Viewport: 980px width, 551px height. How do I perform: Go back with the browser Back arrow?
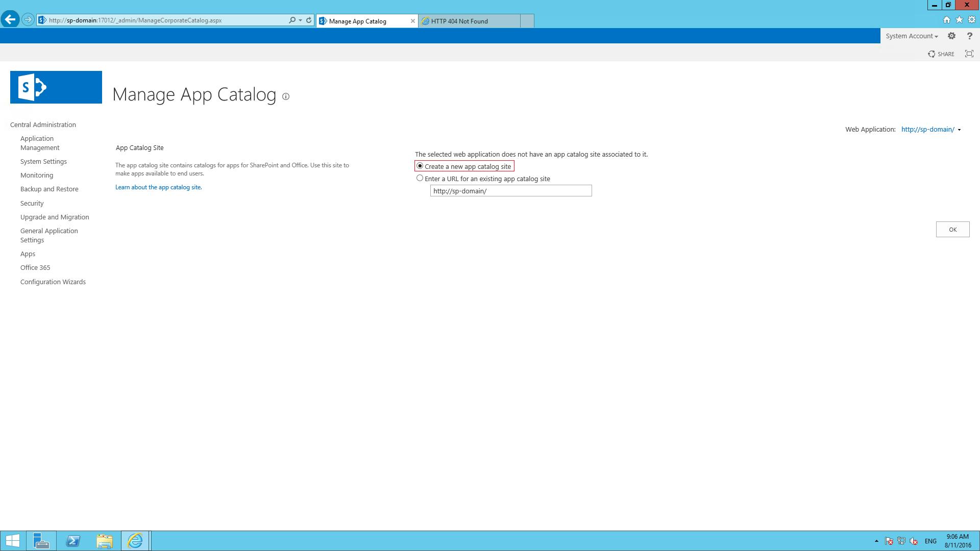[x=10, y=20]
